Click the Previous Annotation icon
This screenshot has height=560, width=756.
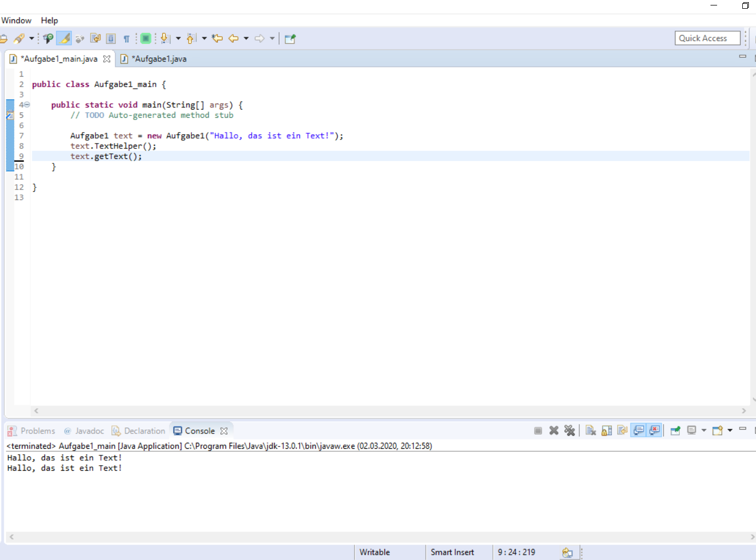point(190,38)
